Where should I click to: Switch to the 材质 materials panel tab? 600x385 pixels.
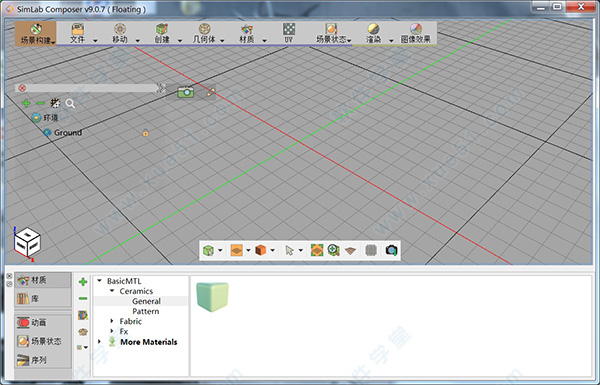(43, 280)
